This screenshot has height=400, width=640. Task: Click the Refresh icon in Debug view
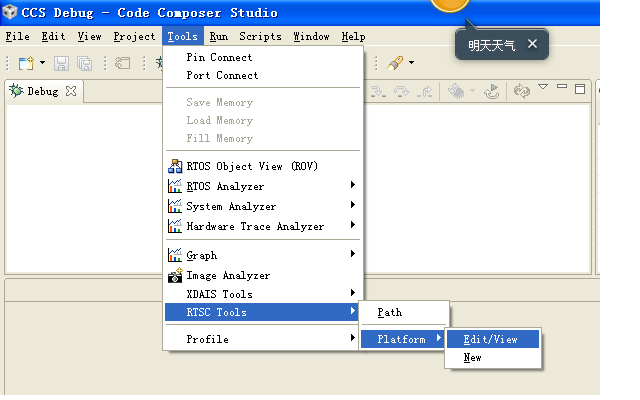click(522, 91)
